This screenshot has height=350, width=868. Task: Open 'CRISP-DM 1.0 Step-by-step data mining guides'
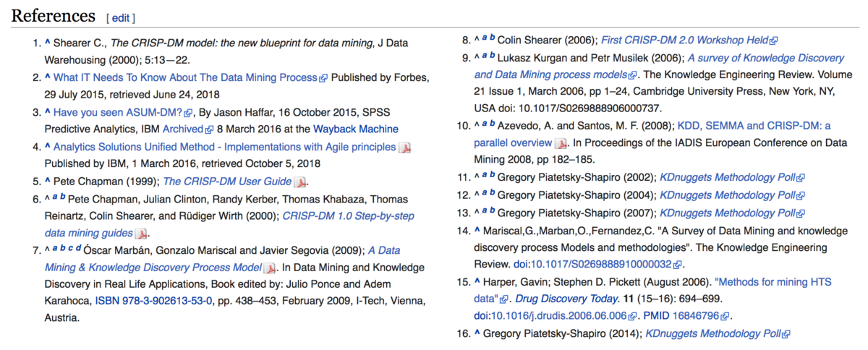[x=230, y=224]
